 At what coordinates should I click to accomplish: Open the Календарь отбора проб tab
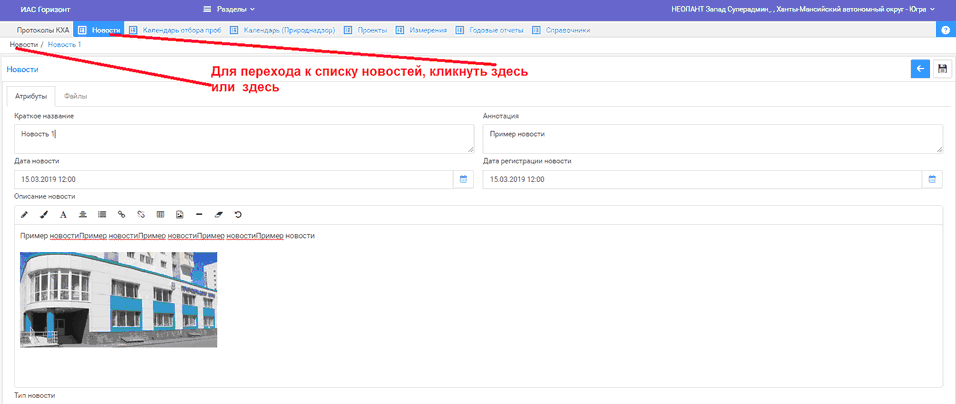(176, 30)
